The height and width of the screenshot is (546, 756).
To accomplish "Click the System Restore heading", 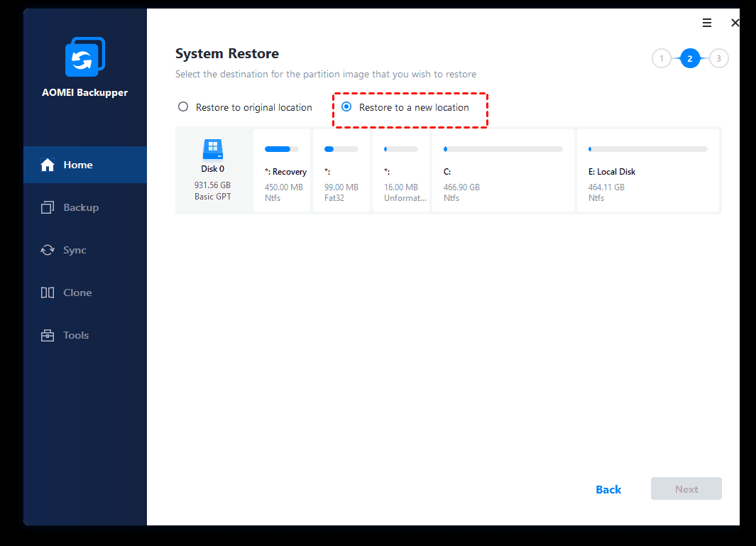I will coord(227,53).
